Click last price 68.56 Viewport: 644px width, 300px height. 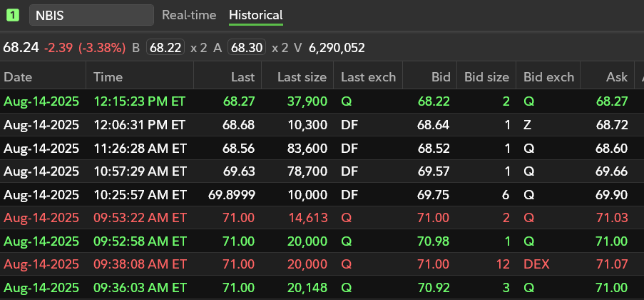click(x=239, y=148)
